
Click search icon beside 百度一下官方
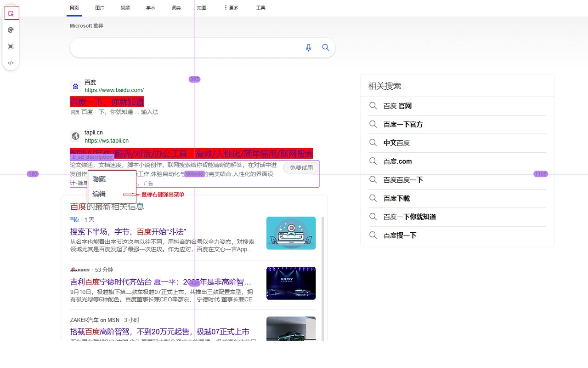point(373,124)
